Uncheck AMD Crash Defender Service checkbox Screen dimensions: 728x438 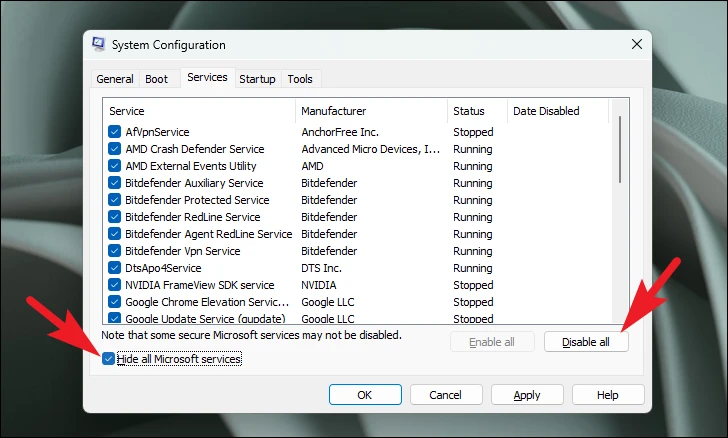click(x=114, y=149)
